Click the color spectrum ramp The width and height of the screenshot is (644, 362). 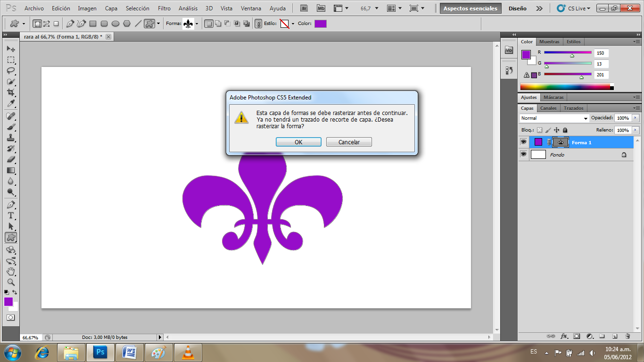click(x=565, y=87)
